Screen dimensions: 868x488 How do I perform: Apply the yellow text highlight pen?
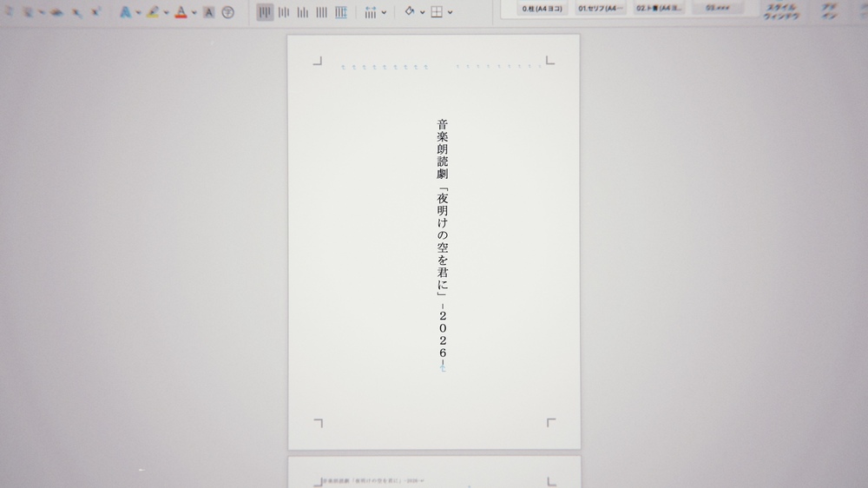coord(153,12)
